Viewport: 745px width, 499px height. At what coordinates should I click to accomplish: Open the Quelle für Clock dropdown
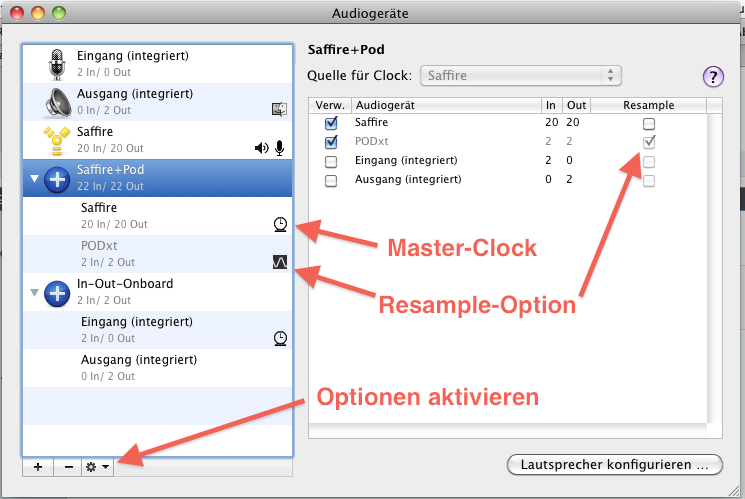[x=521, y=75]
